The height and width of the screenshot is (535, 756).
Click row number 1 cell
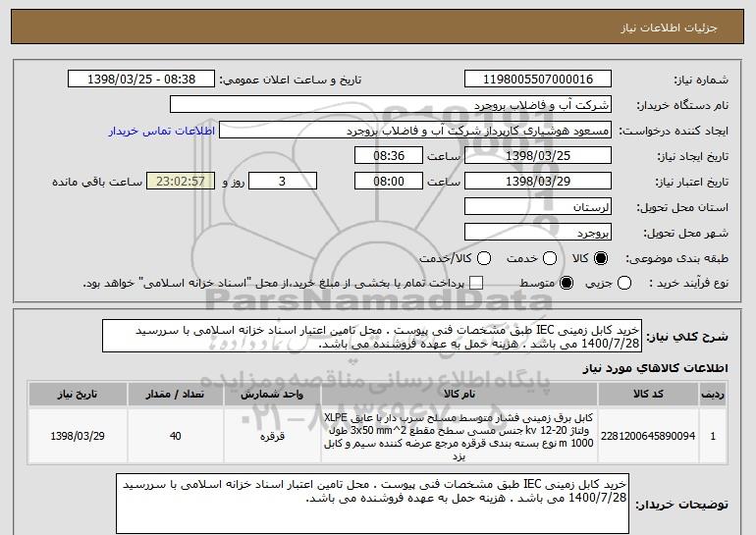pyautogui.click(x=713, y=436)
